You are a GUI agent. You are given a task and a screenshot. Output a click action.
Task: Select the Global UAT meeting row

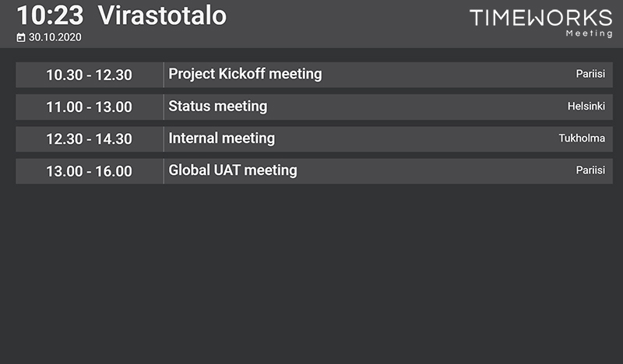[315, 171]
